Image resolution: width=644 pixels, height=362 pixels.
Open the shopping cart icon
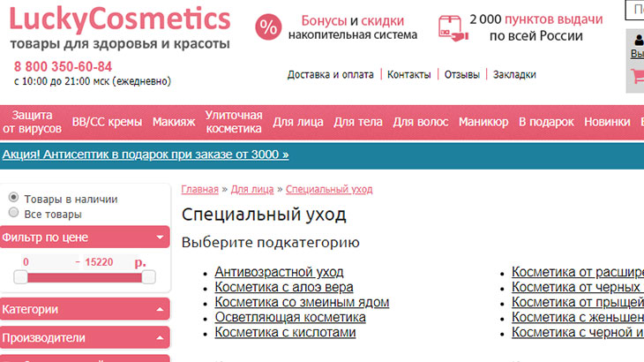coord(637,76)
